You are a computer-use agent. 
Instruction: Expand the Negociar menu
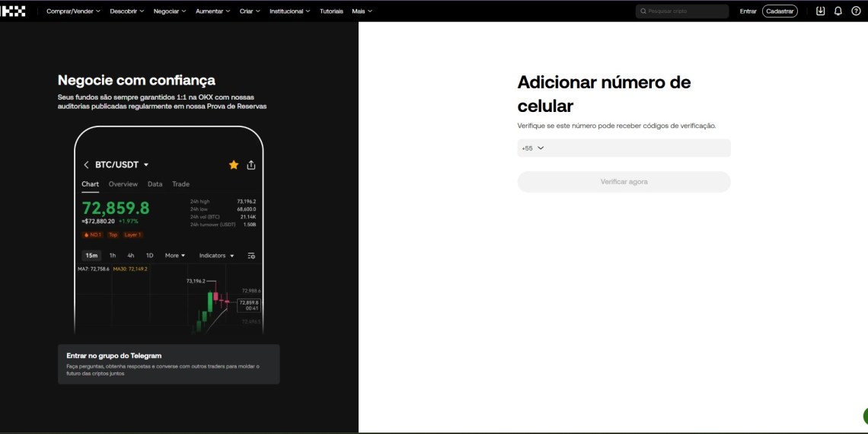[x=171, y=11]
